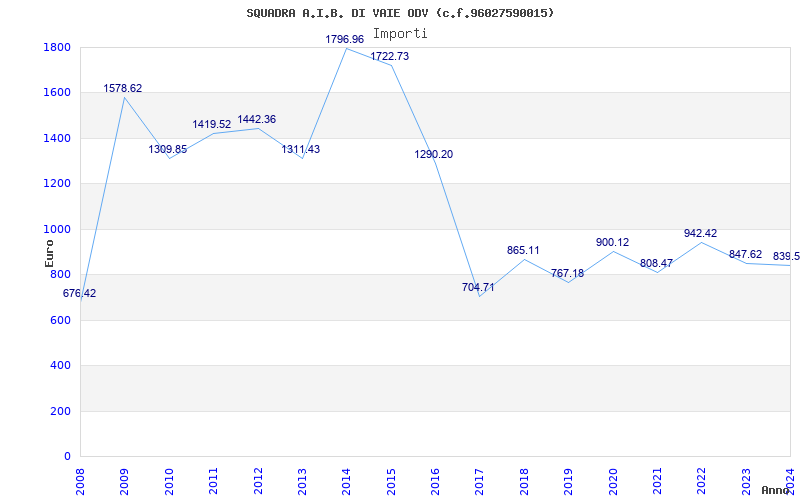
Task: Select the 704.71 data label
Action: click(478, 287)
